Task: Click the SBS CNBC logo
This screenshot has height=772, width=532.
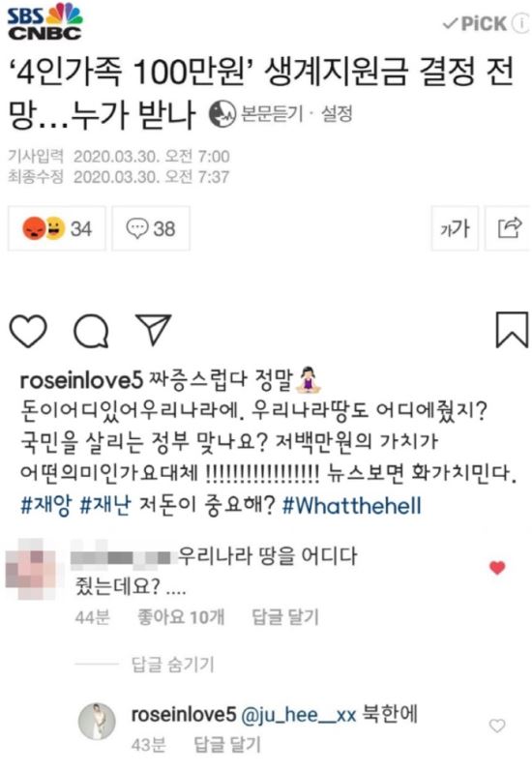Action: pos(44,21)
